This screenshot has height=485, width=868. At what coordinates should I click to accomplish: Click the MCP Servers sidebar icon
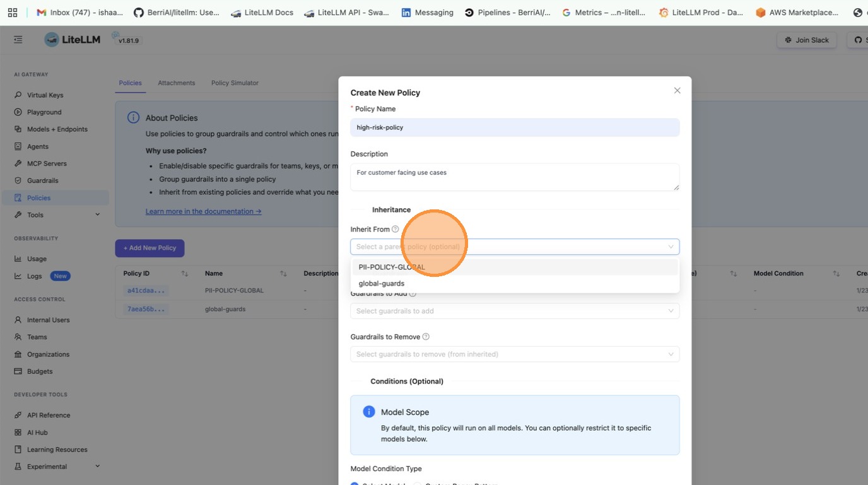click(x=18, y=164)
